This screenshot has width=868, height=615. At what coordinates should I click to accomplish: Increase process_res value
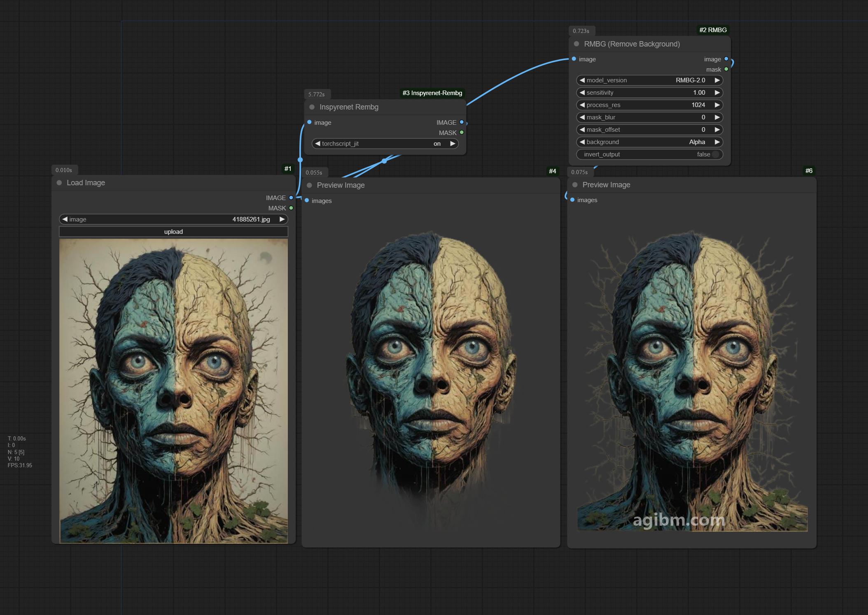pyautogui.click(x=717, y=105)
